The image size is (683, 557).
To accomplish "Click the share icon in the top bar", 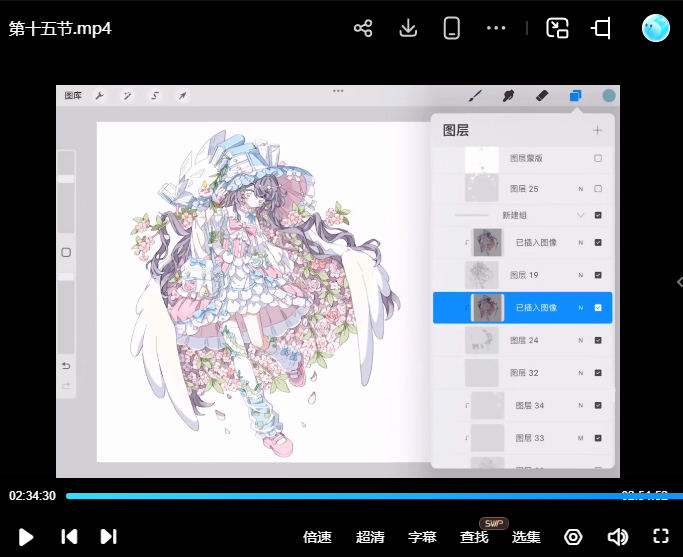I will pos(363,29).
